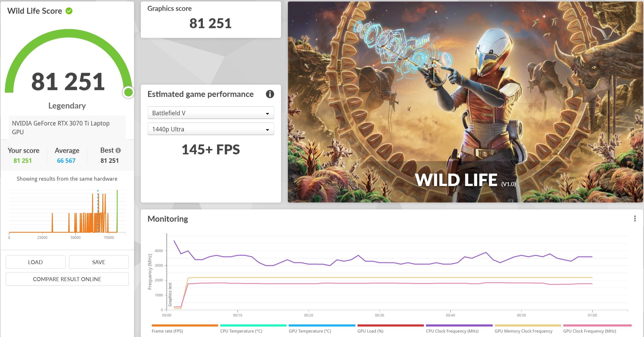The width and height of the screenshot is (644, 337).
Task: Click 'Showing results from the same hardware' text
Action: point(67,179)
